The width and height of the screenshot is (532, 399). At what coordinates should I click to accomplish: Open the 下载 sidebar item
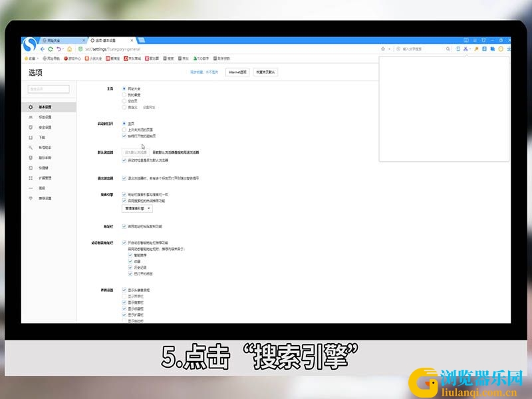coord(49,138)
